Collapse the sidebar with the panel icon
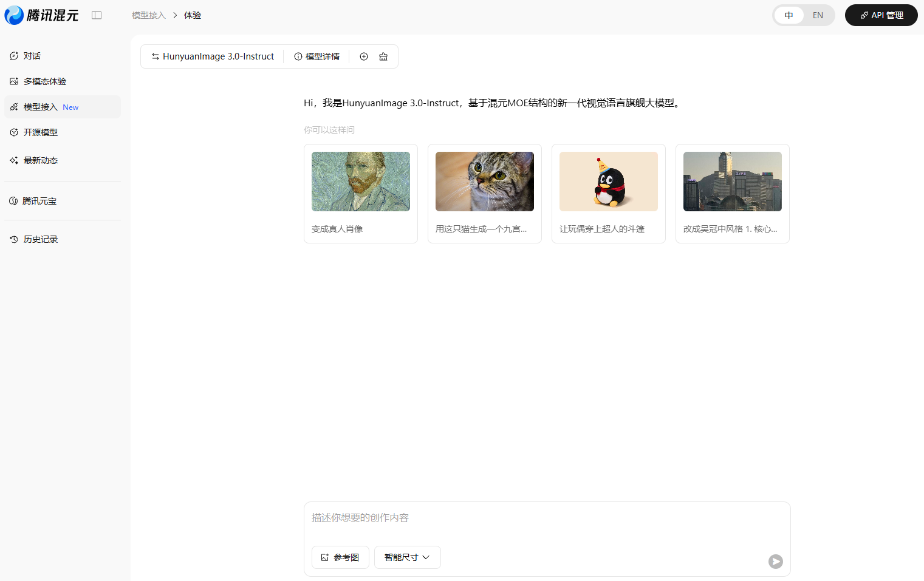Screen dimensions: 924x581 coord(97,15)
